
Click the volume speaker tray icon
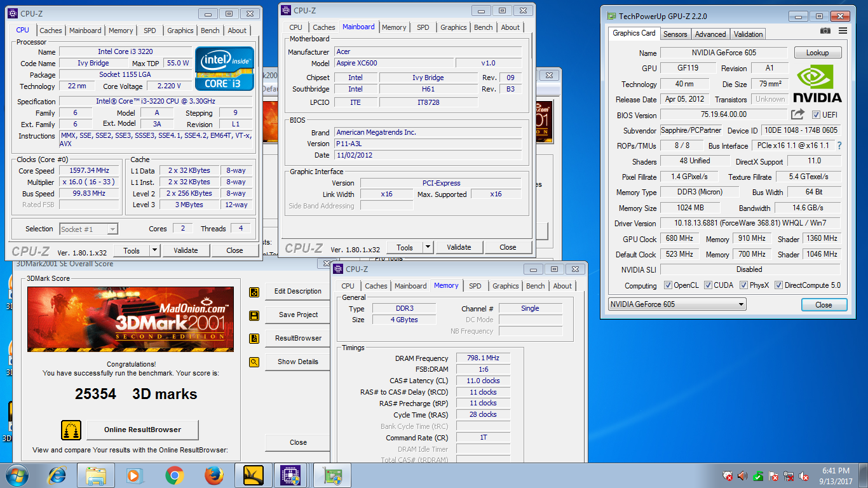point(743,475)
